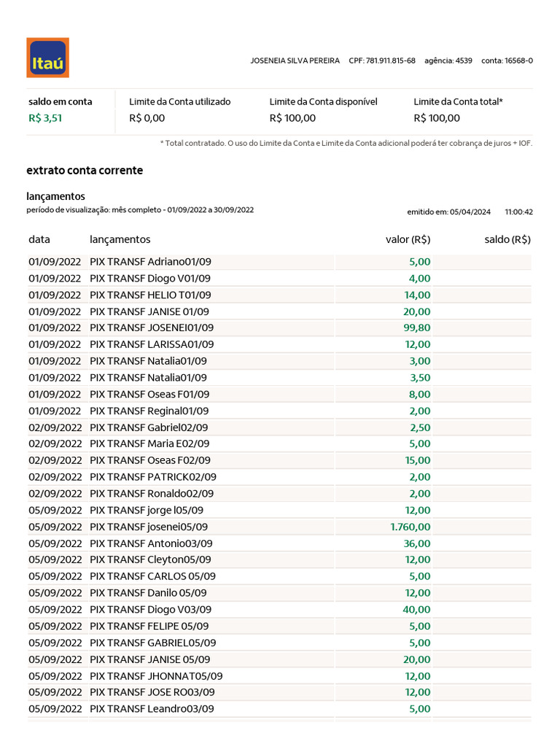The height and width of the screenshot is (747, 560).
Task: Select the 'Limite da Conta disponível' heading
Action: pos(323,102)
